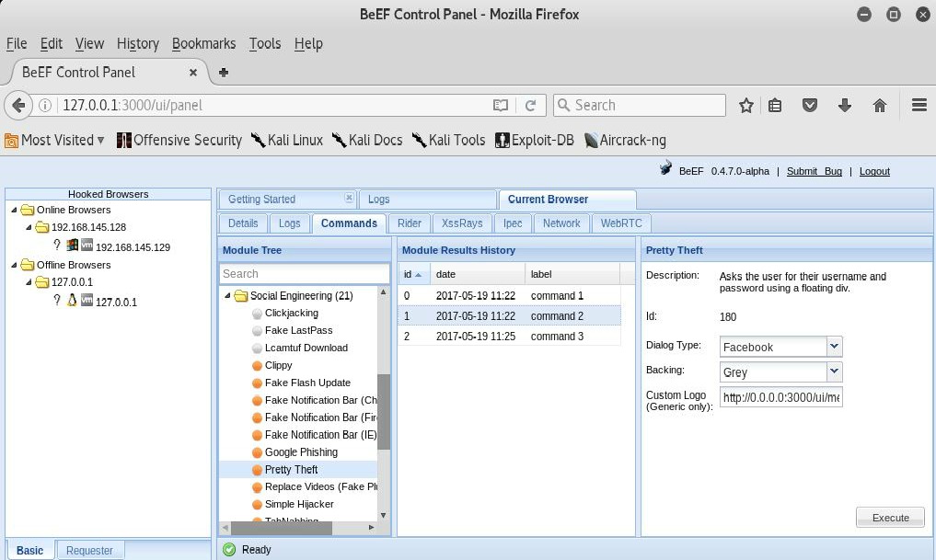Open the Aircrack-ng bookmark
The height and width of the screenshot is (560, 936).
tap(625, 140)
